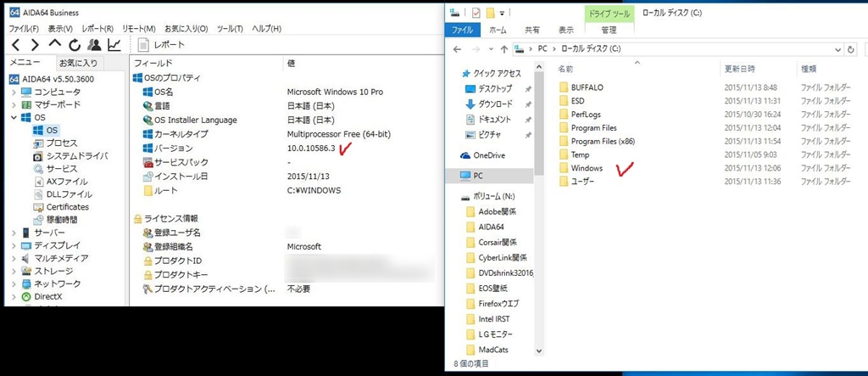Select the 稼働時間 tree item
This screenshot has width=868, height=376.
coord(61,220)
